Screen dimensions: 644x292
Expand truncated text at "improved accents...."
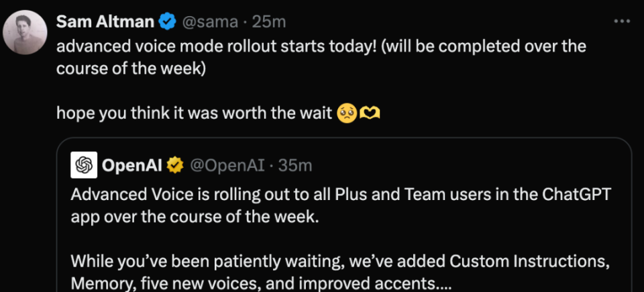click(401, 282)
